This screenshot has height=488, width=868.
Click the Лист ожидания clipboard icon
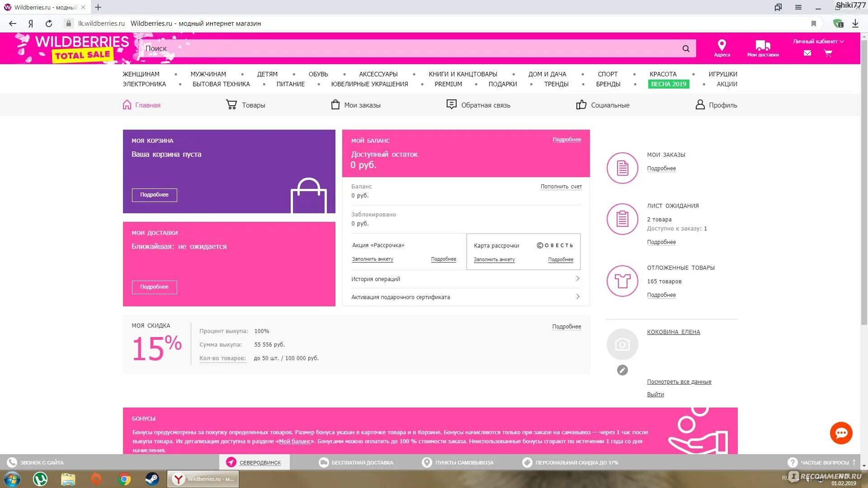[x=622, y=219]
